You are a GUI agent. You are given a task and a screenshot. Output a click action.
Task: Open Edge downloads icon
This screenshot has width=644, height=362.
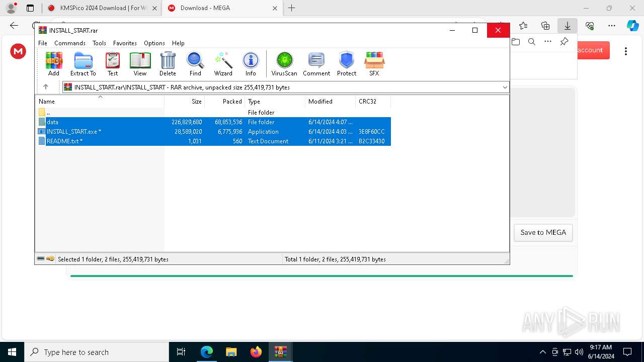point(567,26)
